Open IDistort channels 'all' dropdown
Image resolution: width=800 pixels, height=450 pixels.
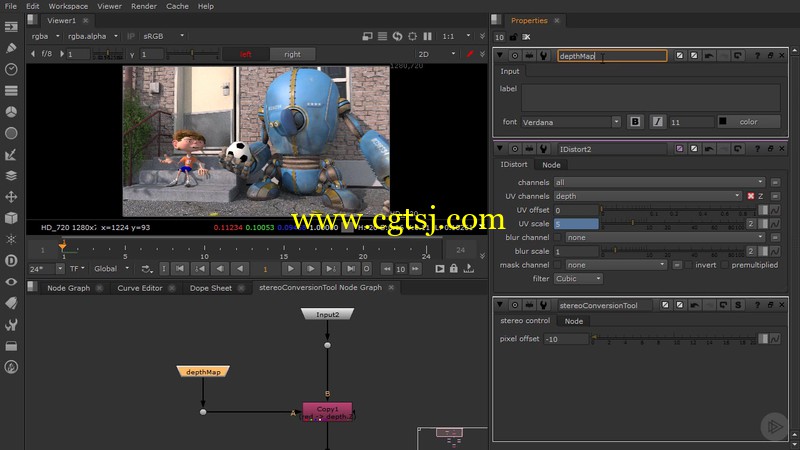click(x=659, y=182)
